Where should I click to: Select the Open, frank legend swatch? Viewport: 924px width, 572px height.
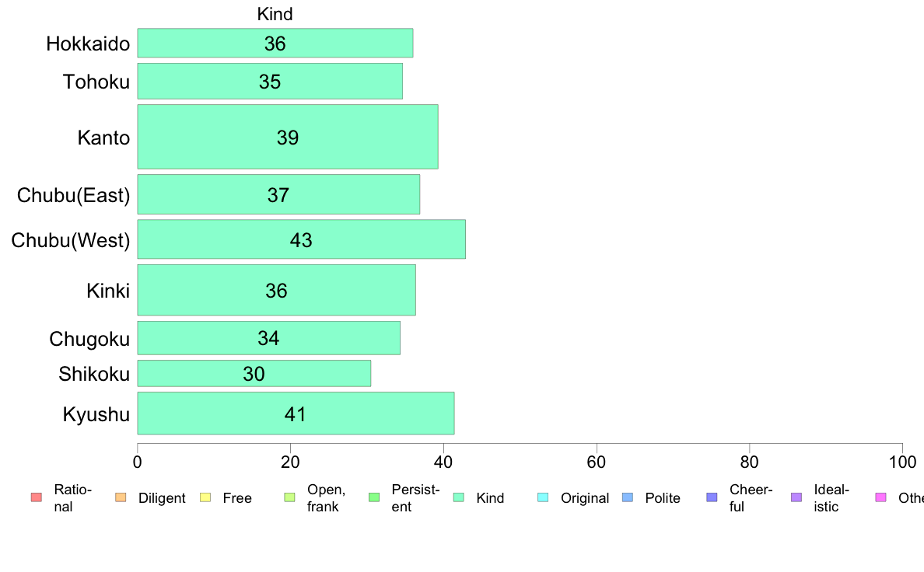(x=289, y=497)
